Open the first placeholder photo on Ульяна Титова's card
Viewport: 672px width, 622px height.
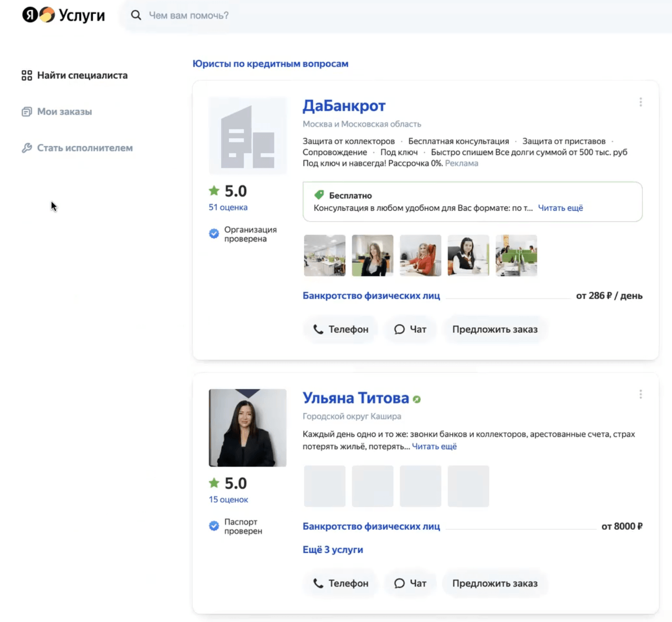point(325,486)
